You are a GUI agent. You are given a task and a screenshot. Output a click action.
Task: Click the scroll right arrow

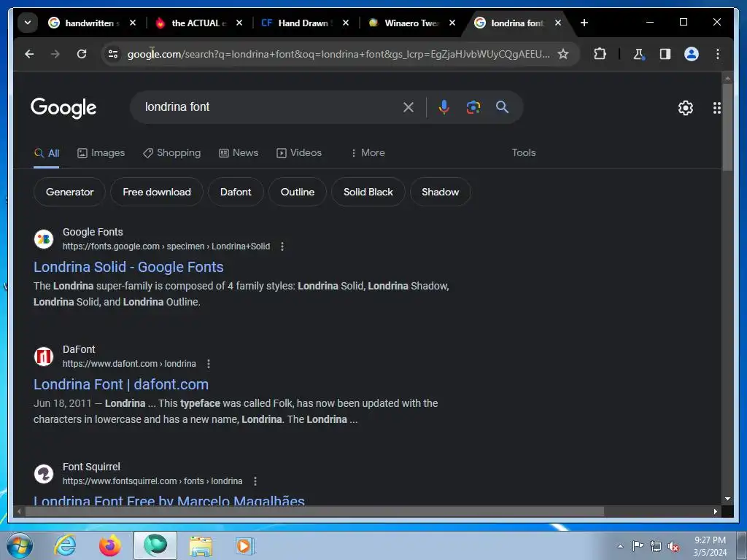pos(715,512)
